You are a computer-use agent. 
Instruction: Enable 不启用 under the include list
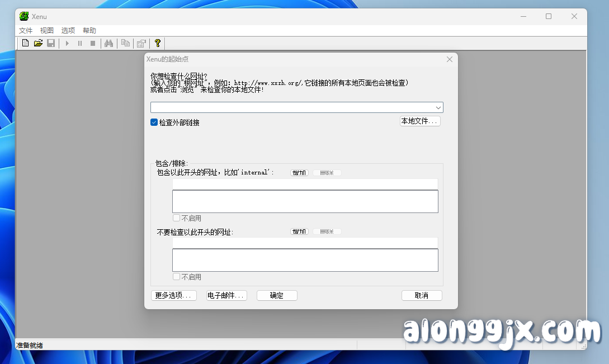pos(176,218)
